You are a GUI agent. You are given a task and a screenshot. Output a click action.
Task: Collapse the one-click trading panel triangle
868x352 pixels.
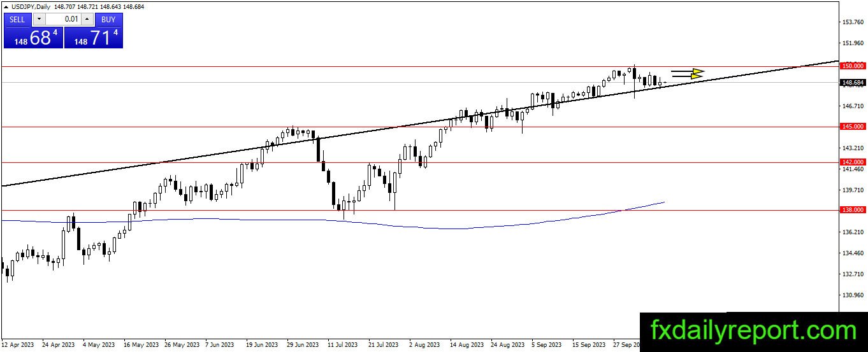coord(6,6)
